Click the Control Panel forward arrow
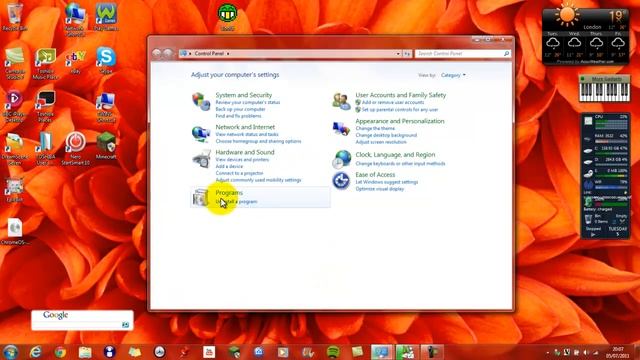The width and height of the screenshot is (640, 360). pyautogui.click(x=168, y=53)
